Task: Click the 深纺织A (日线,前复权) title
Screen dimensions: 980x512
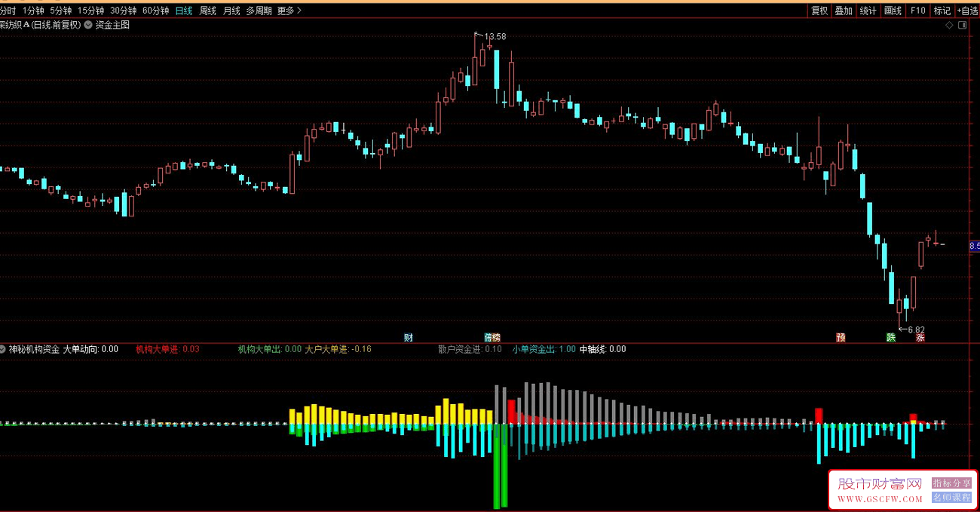Action: [x=41, y=25]
